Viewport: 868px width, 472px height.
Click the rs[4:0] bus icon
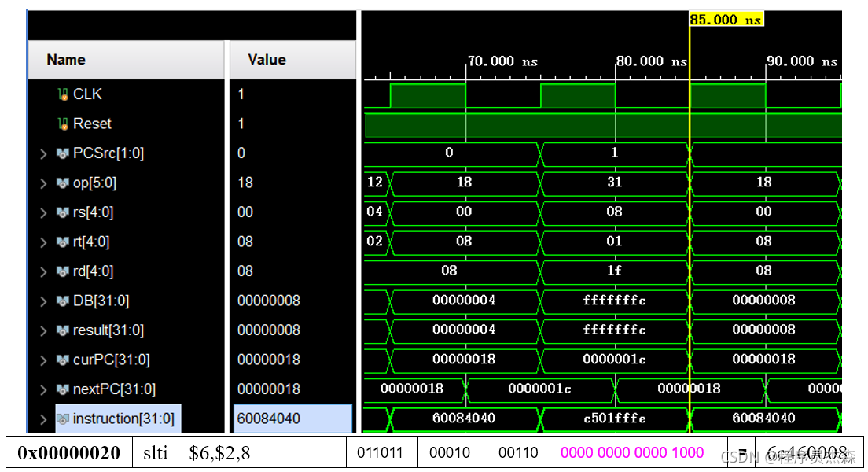63,212
